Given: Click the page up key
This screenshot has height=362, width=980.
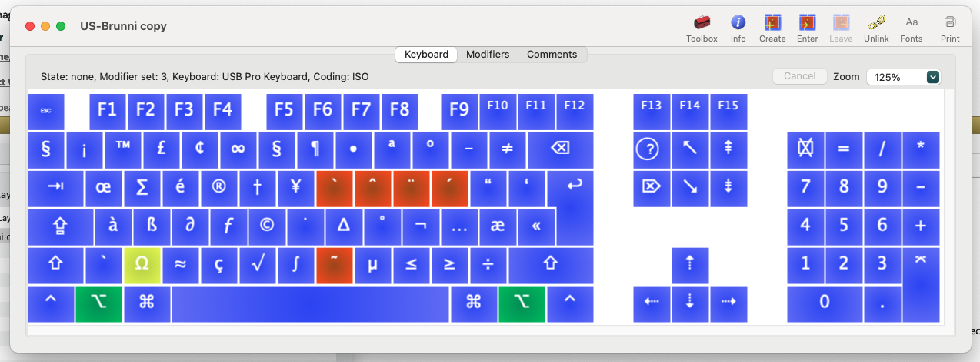Looking at the screenshot, I should [x=728, y=150].
